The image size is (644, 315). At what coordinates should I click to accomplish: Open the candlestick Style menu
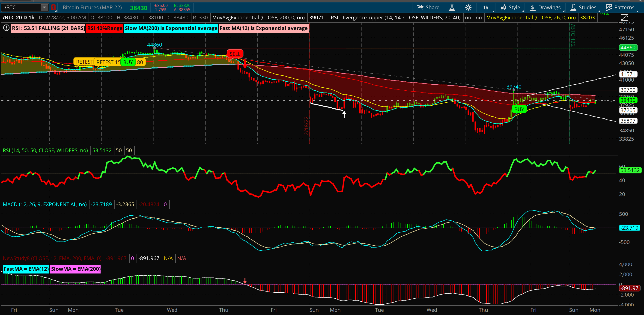(x=510, y=8)
